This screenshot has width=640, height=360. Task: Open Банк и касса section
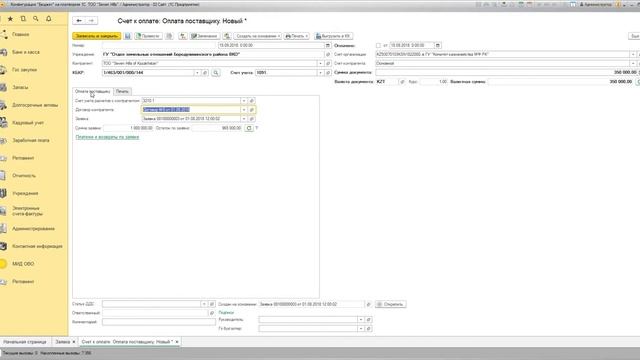click(x=26, y=52)
